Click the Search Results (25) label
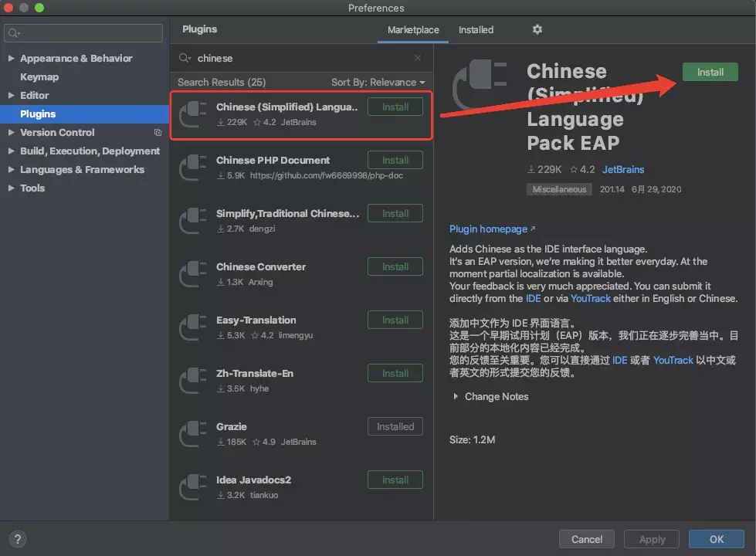The image size is (756, 556). click(x=222, y=83)
